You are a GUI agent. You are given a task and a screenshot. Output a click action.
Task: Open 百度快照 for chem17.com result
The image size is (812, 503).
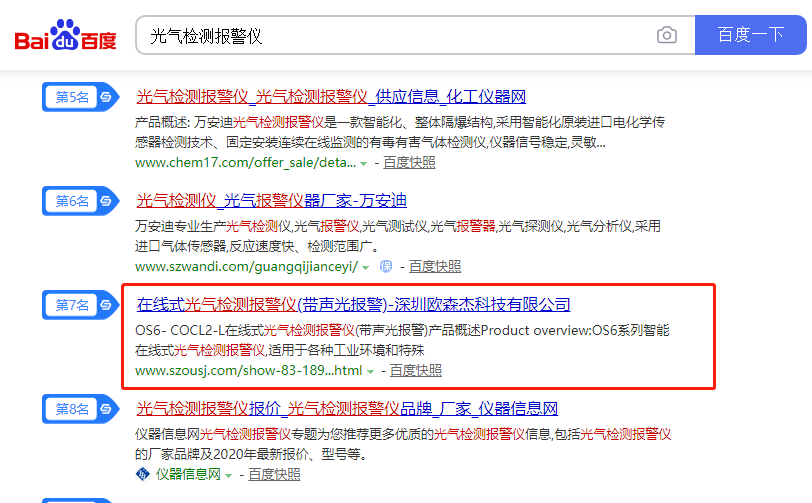(x=409, y=163)
